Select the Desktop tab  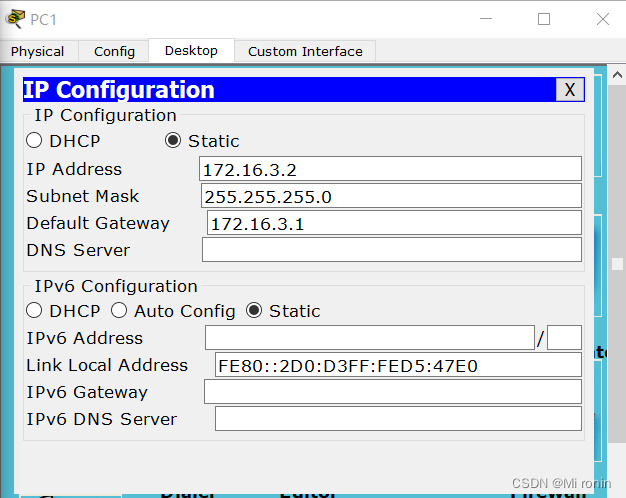click(191, 51)
